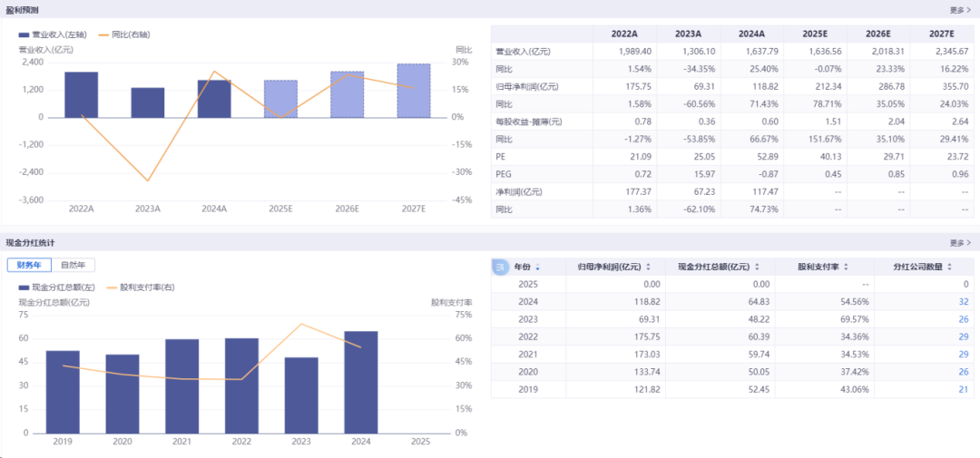980x458 pixels.
Task: Toggle 营业收入(左轴) legend series
Action: [x=54, y=35]
